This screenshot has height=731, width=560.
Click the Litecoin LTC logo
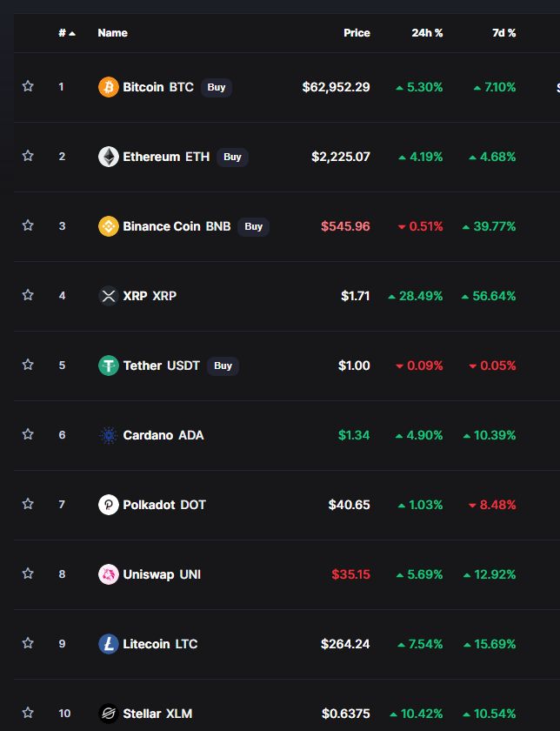pos(108,644)
